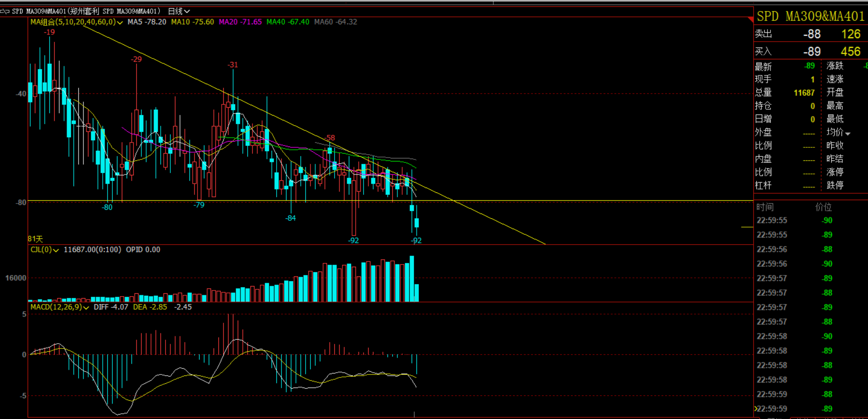This screenshot has height=419, width=868.
Task: Open the MACD(12,26,9) indicator dropdown
Action: coord(86,307)
